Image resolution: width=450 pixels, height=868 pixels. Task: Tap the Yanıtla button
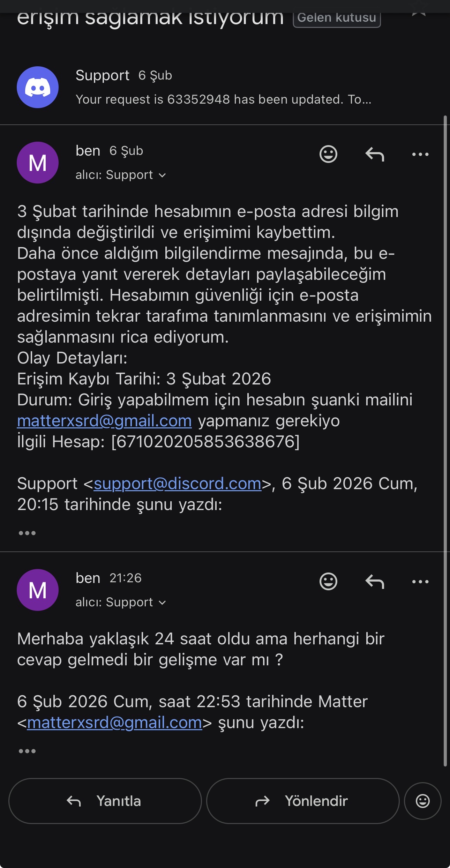(x=105, y=801)
